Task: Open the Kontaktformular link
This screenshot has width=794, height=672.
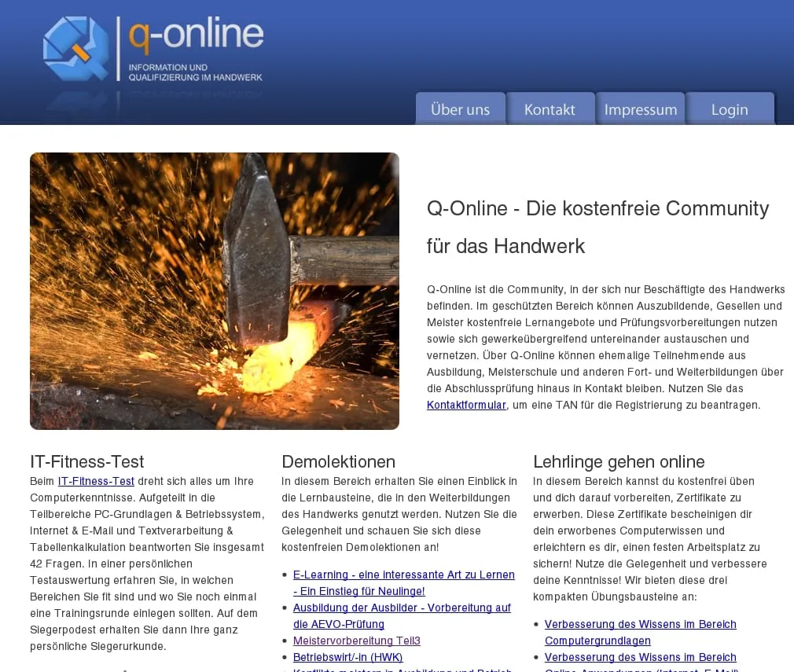Action: tap(465, 404)
